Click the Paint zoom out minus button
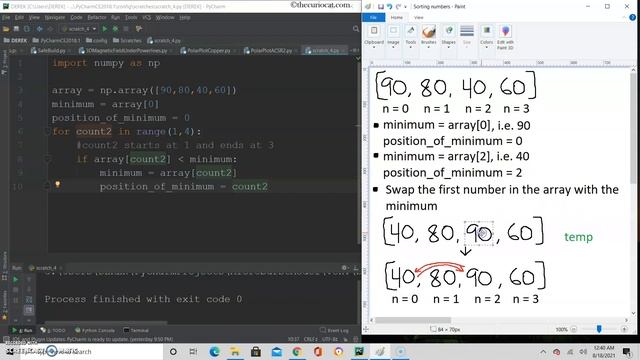Screen dimensions: 640x360 [573, 329]
